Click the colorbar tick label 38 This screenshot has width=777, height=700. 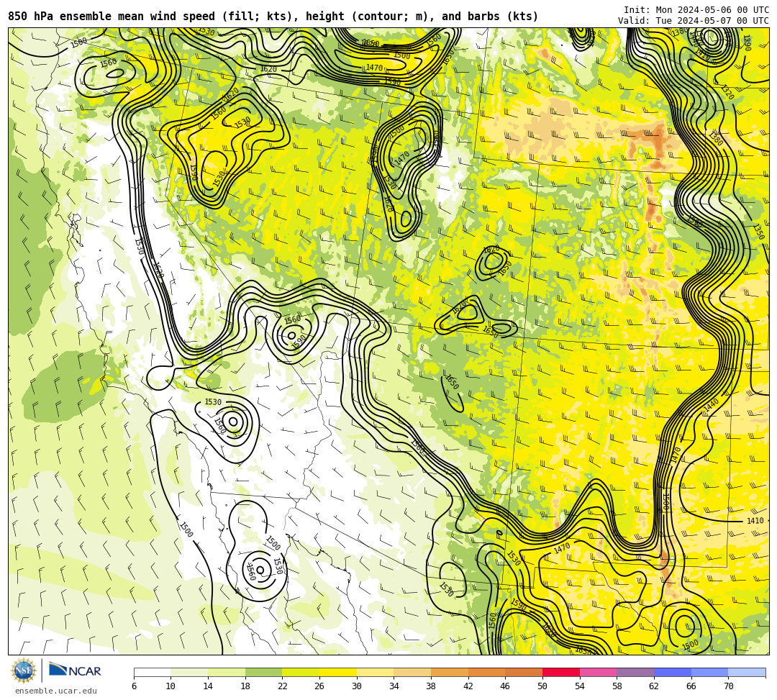[x=431, y=686]
